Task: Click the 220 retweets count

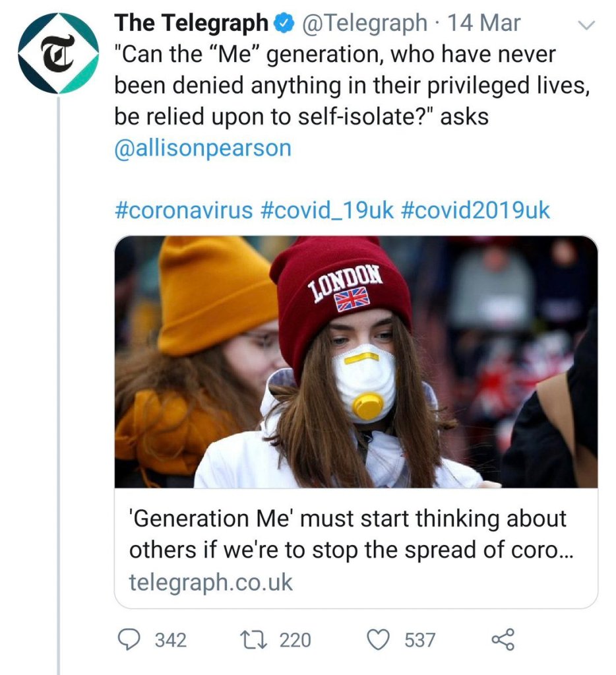Action: (x=295, y=639)
